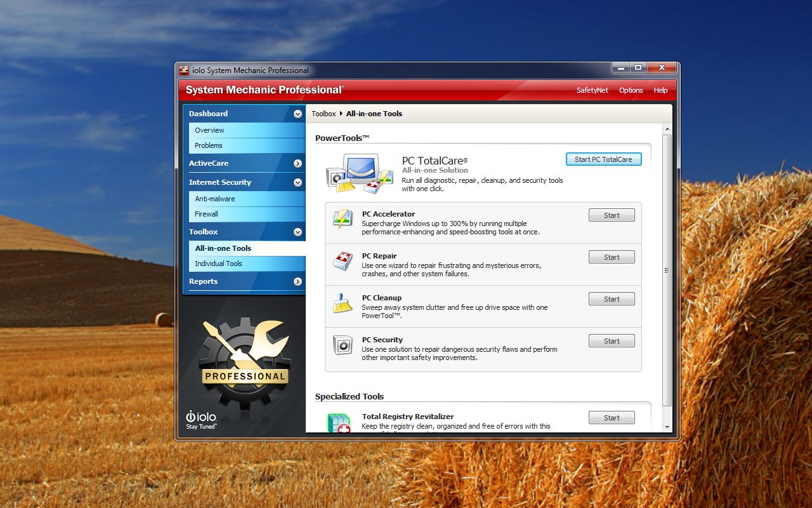Image resolution: width=812 pixels, height=508 pixels.
Task: Select Individual Tools in the sidebar
Action: pos(247,264)
